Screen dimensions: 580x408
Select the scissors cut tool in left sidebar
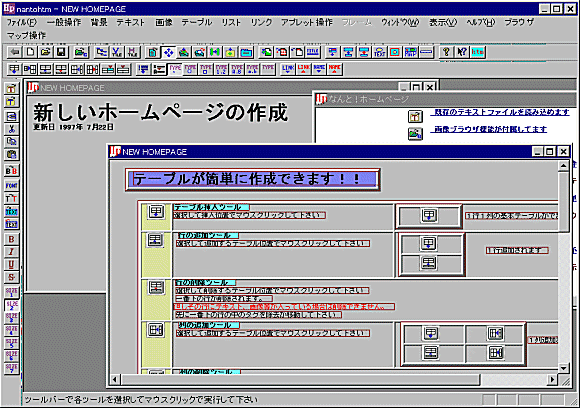click(x=11, y=129)
